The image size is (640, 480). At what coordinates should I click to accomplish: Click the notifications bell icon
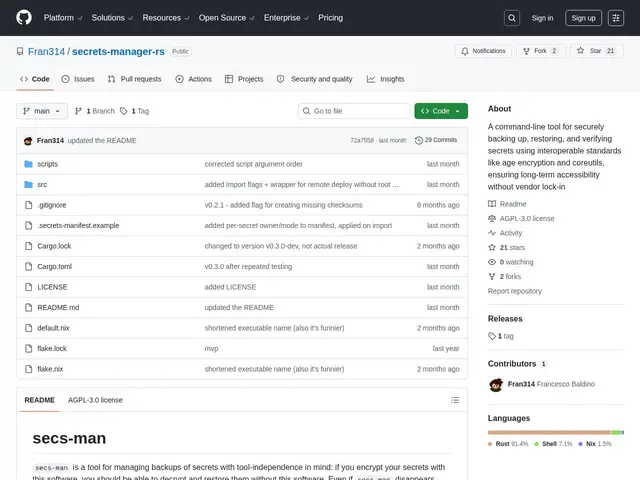click(464, 51)
